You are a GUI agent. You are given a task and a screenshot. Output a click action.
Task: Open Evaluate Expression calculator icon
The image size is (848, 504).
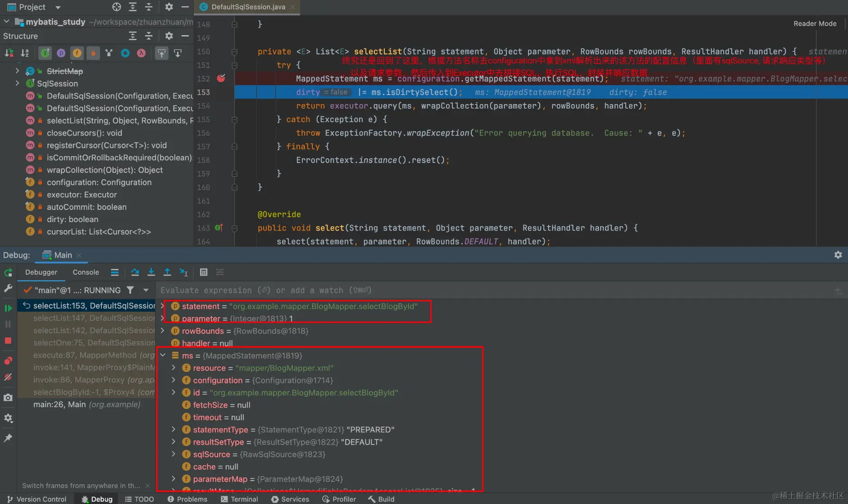pos(204,272)
